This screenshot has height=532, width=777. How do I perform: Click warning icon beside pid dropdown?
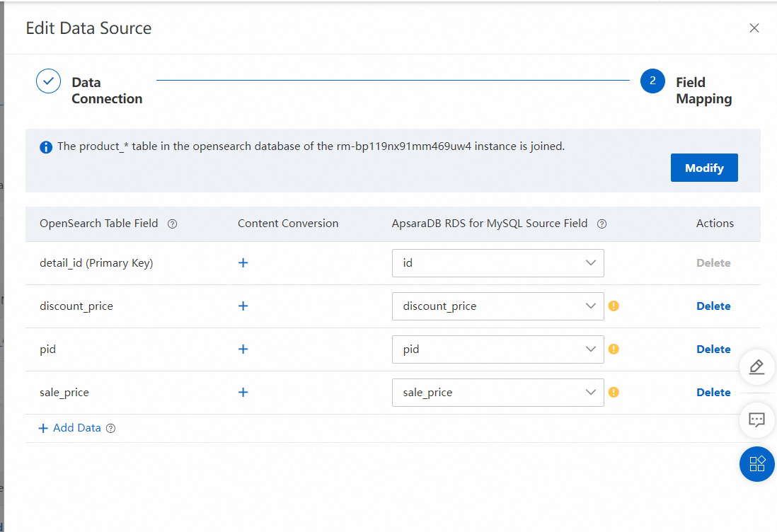(x=614, y=349)
